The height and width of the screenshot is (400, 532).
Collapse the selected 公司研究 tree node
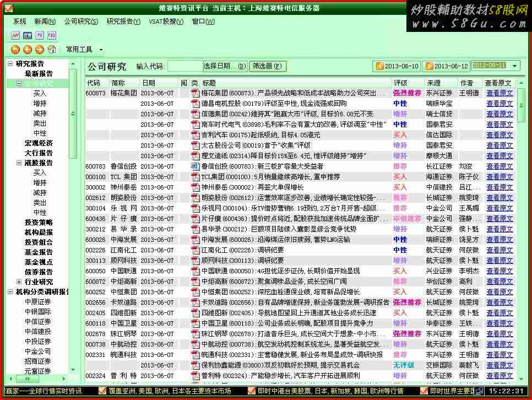[x=19, y=83]
